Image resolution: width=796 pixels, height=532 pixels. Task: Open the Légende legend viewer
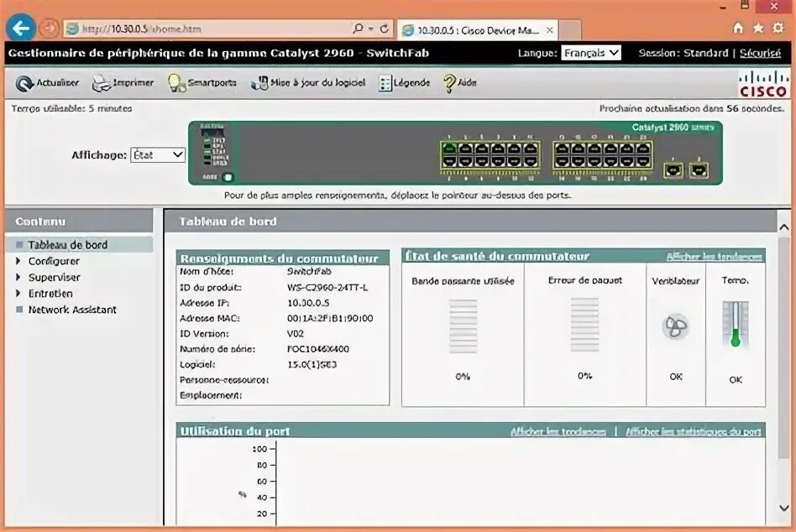point(385,82)
